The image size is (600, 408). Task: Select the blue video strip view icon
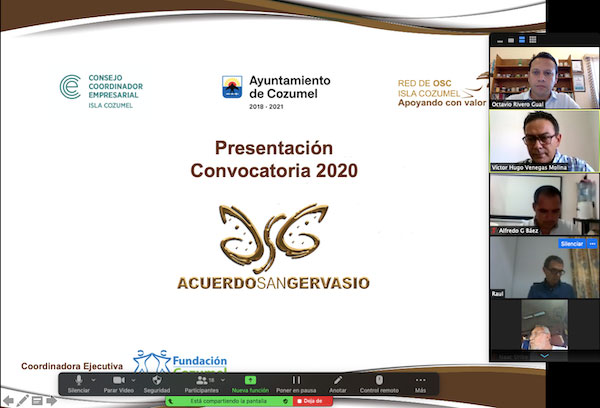click(x=522, y=40)
